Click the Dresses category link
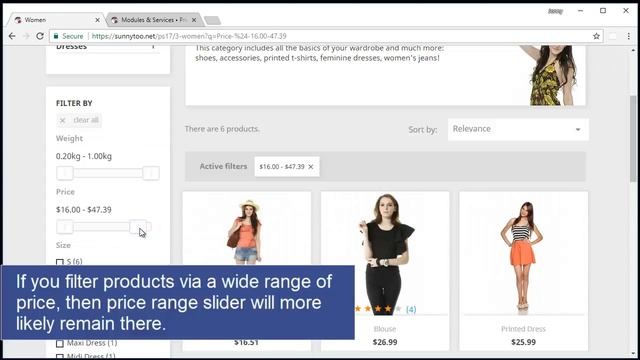Image resolution: width=640 pixels, height=360 pixels. tap(71, 47)
